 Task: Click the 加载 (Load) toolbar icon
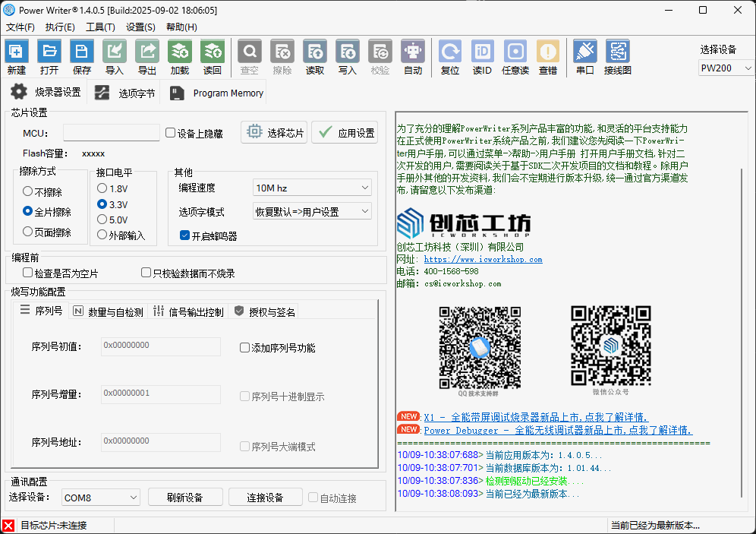tap(180, 52)
